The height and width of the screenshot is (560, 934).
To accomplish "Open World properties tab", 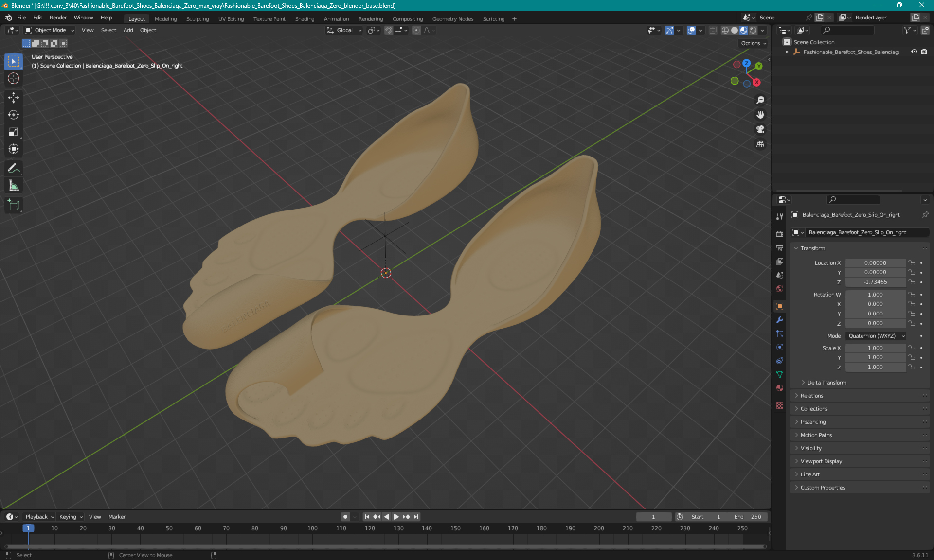I will 780,289.
